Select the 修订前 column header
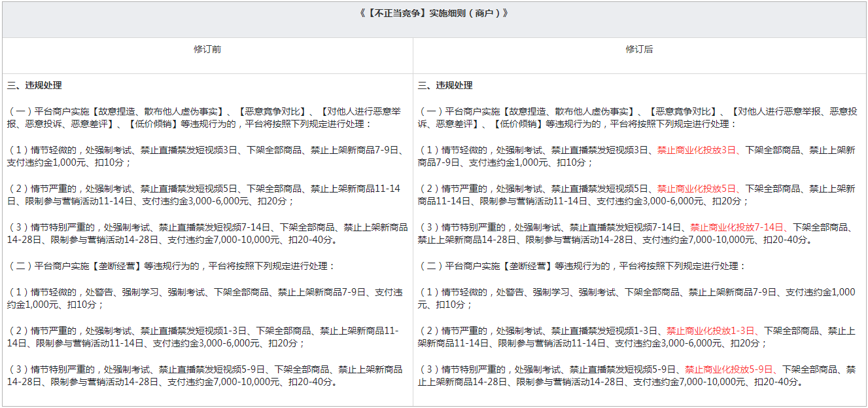Viewport: 868px width, 408px height. pyautogui.click(x=207, y=50)
